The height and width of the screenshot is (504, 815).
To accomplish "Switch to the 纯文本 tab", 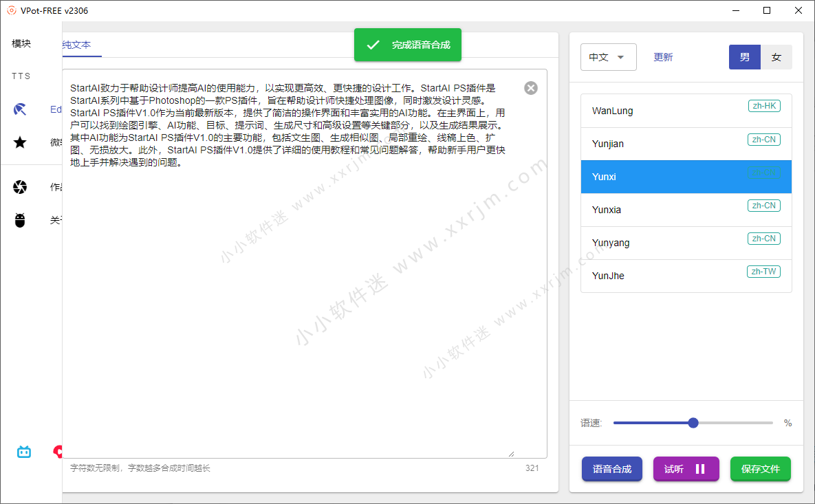I will click(x=76, y=44).
